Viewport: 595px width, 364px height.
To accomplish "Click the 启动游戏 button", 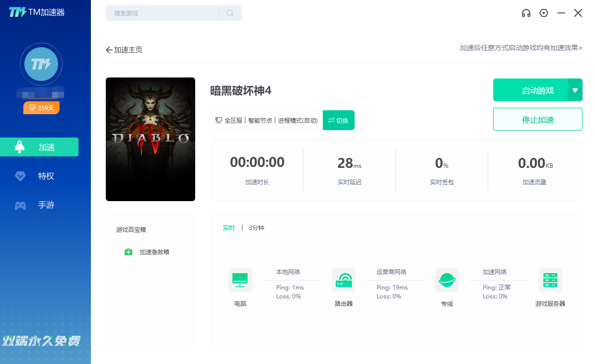I will pyautogui.click(x=530, y=90).
